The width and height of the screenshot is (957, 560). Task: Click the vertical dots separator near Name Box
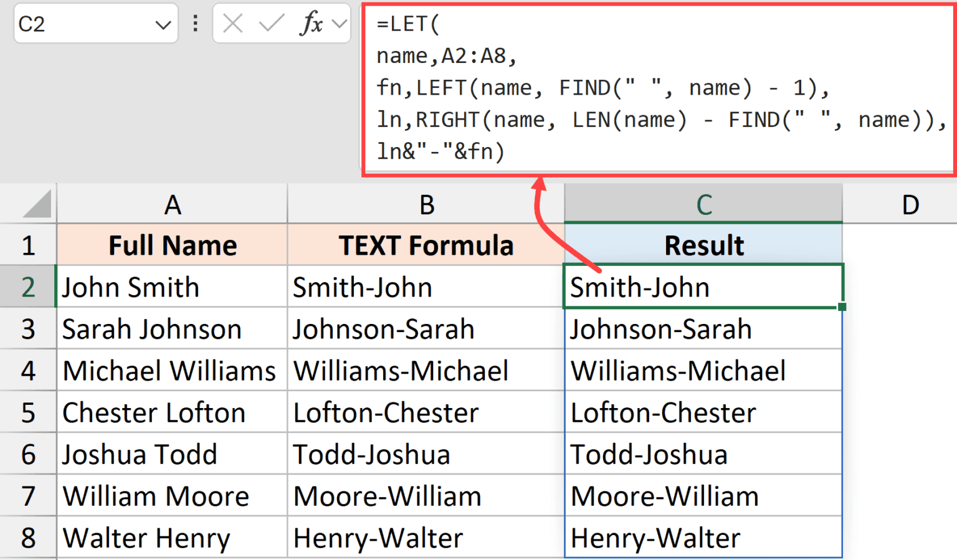pyautogui.click(x=195, y=23)
